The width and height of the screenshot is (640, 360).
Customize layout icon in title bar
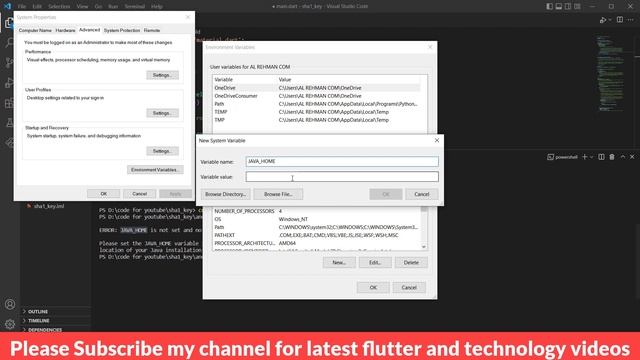[x=577, y=6]
